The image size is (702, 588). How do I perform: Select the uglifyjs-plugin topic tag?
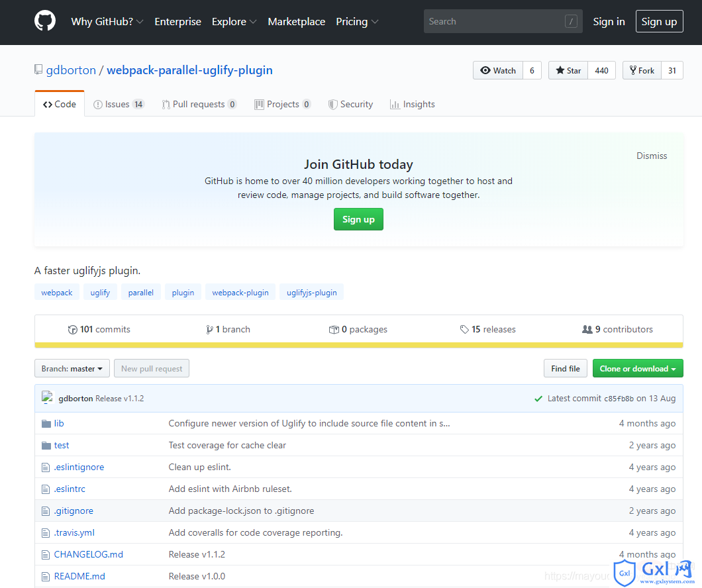312,292
